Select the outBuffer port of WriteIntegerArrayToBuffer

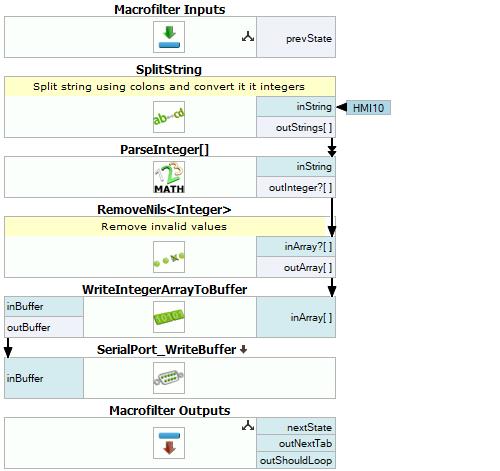click(44, 327)
